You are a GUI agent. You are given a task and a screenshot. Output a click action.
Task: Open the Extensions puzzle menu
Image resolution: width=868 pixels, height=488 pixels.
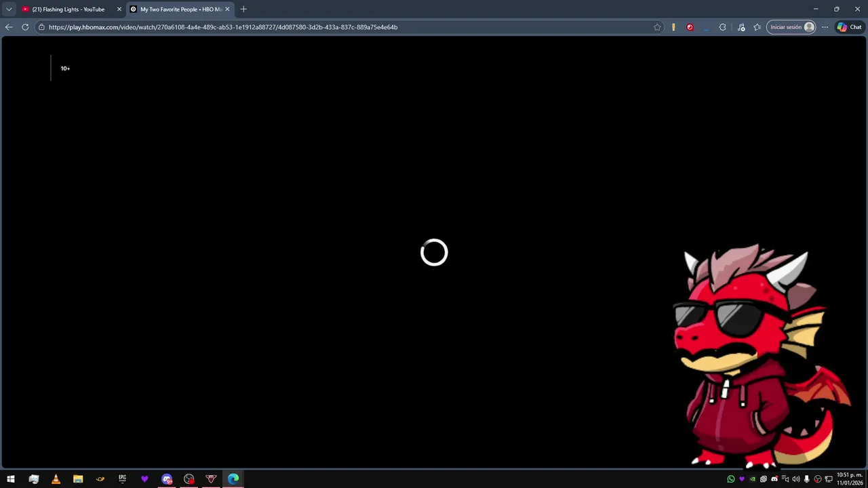click(x=723, y=27)
